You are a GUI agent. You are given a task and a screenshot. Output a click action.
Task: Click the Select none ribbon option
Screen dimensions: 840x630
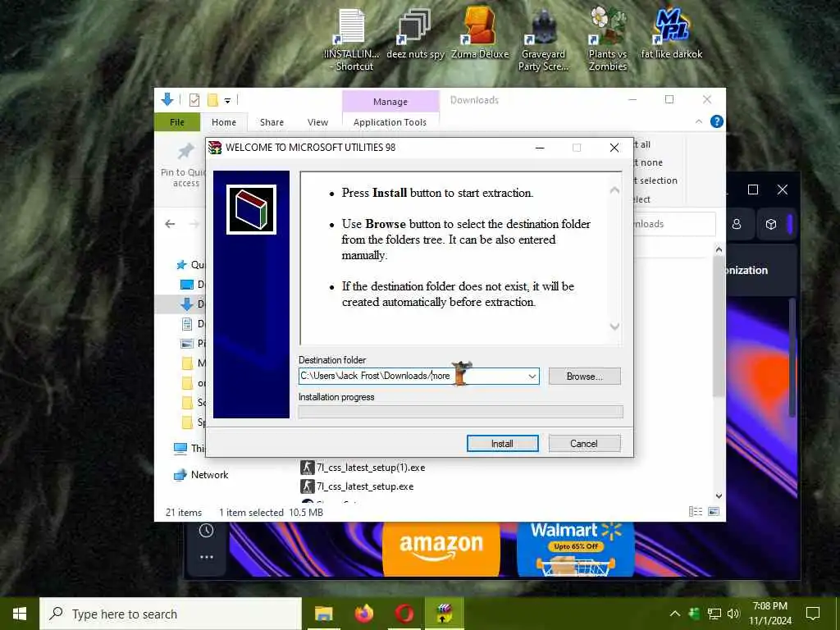(x=649, y=162)
